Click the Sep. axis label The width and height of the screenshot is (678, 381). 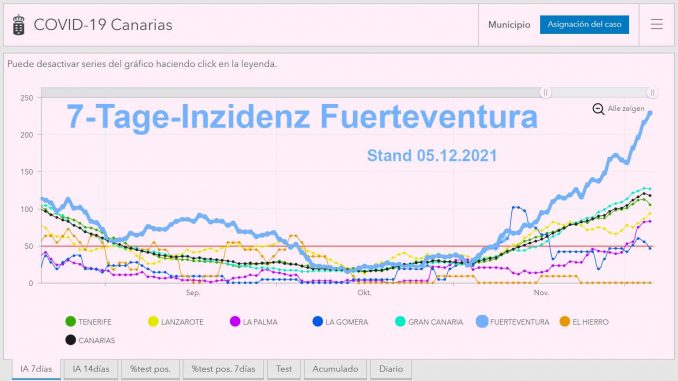pos(193,293)
